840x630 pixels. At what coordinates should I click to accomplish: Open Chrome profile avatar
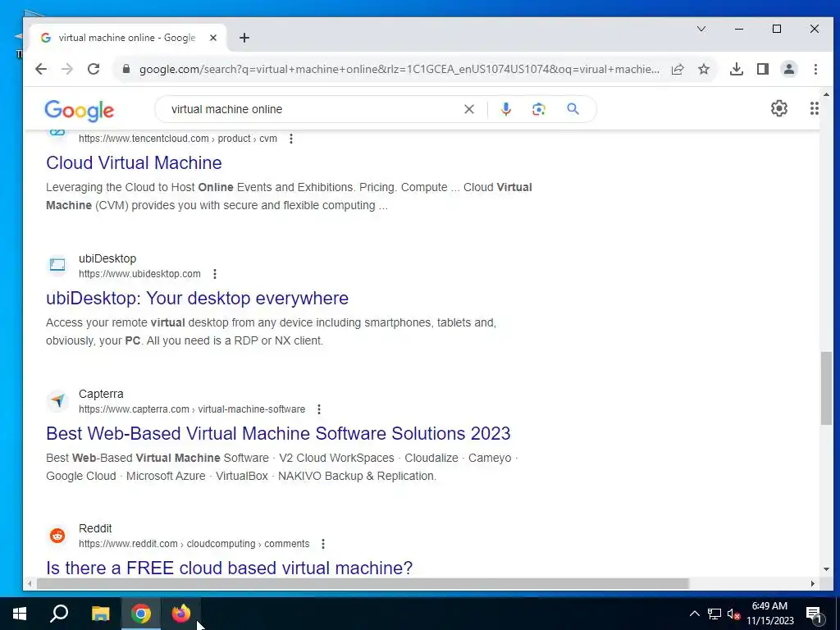pyautogui.click(x=789, y=69)
